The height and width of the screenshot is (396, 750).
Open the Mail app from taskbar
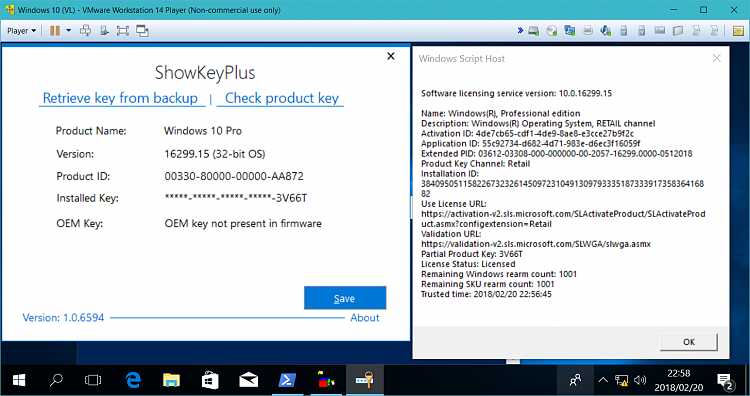point(249,380)
